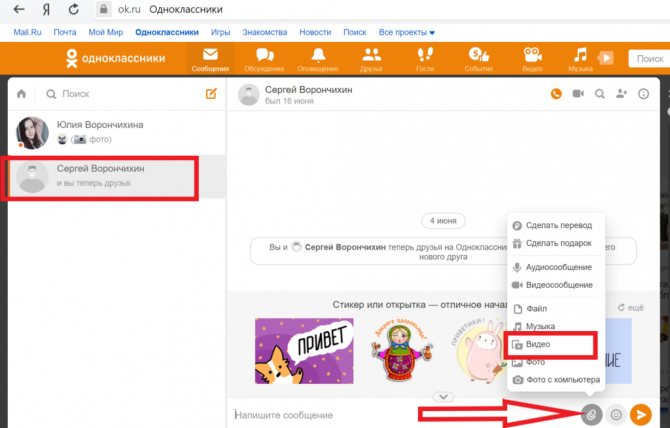Click the music player play button in header
670x428 pixels.
coord(605,58)
